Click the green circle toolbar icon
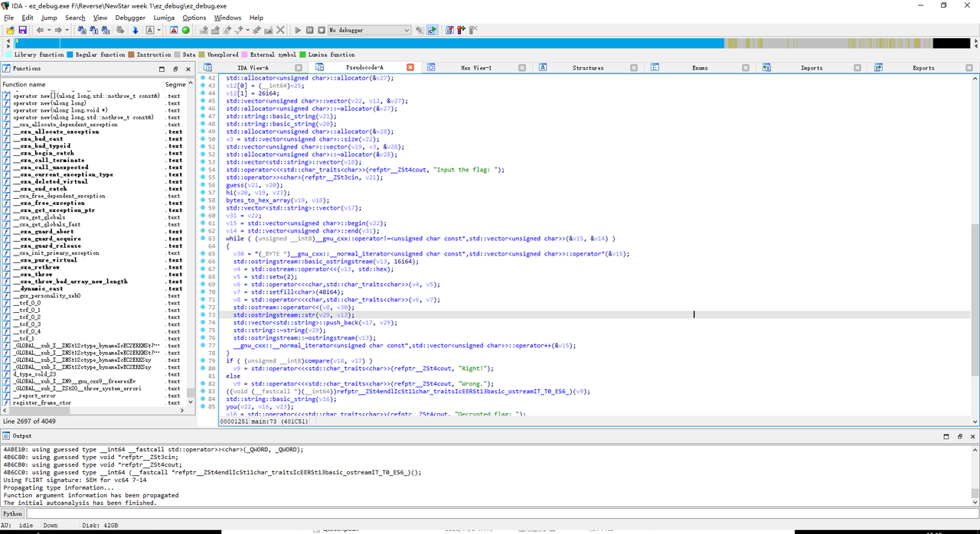 [186, 30]
